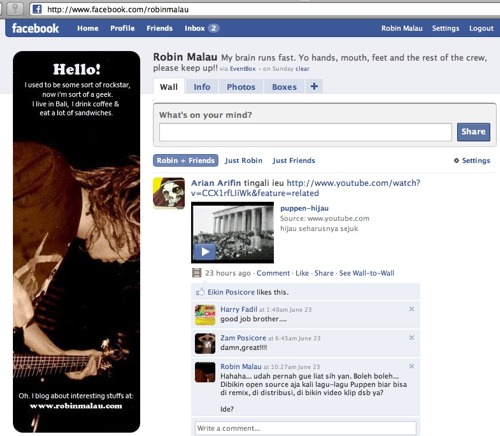Play the puppen-hijau video

(205, 252)
